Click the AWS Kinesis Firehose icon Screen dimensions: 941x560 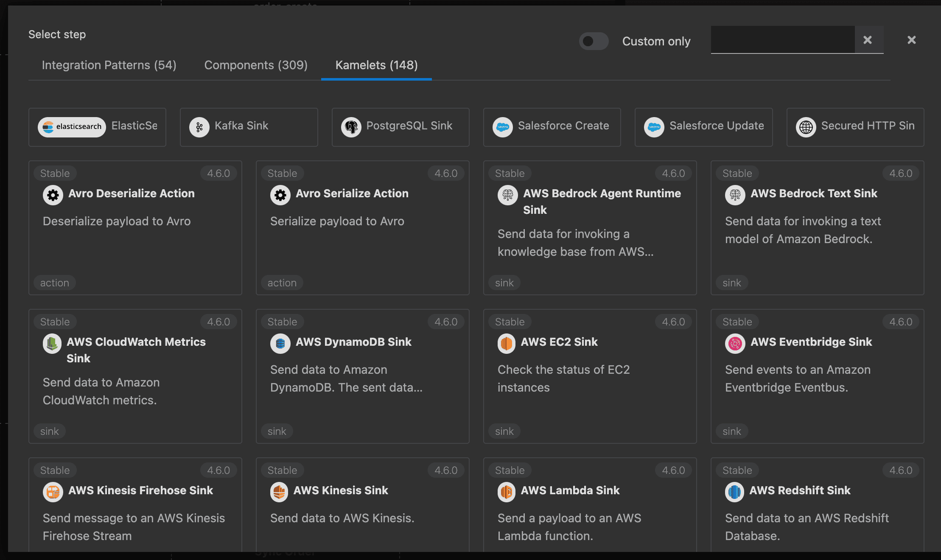53,492
